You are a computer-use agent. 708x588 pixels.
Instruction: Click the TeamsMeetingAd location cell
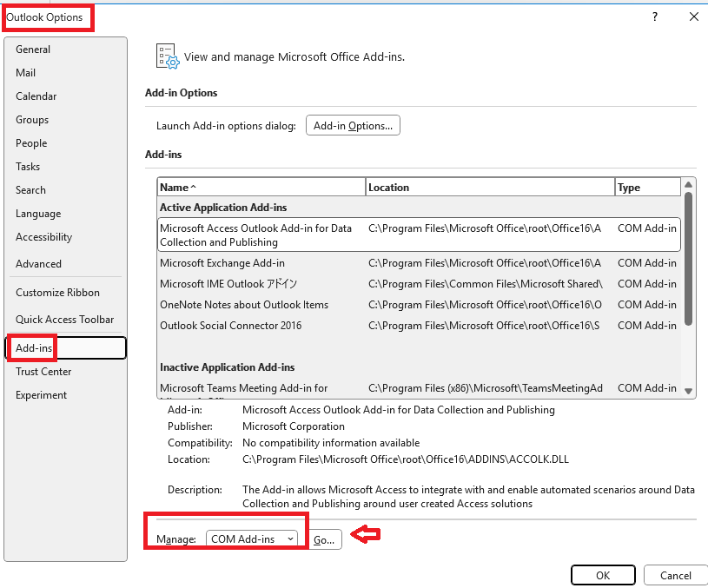pos(486,388)
